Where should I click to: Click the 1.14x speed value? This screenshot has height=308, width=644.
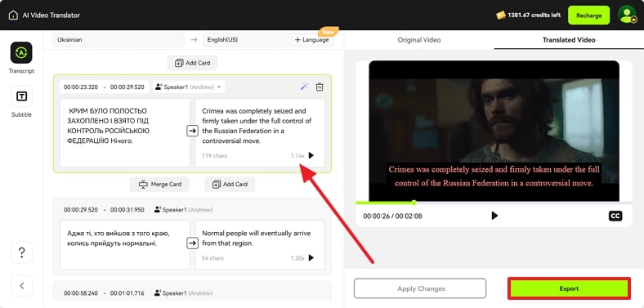click(297, 156)
